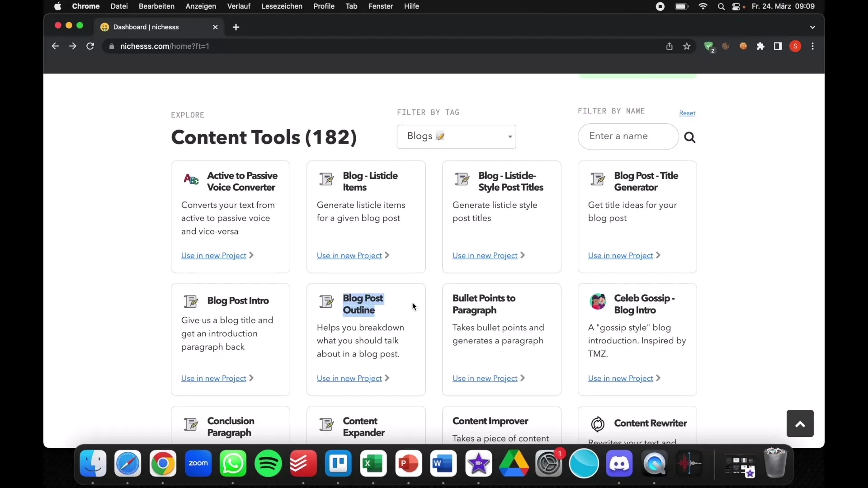Click the Spotify icon in the dock

268,463
